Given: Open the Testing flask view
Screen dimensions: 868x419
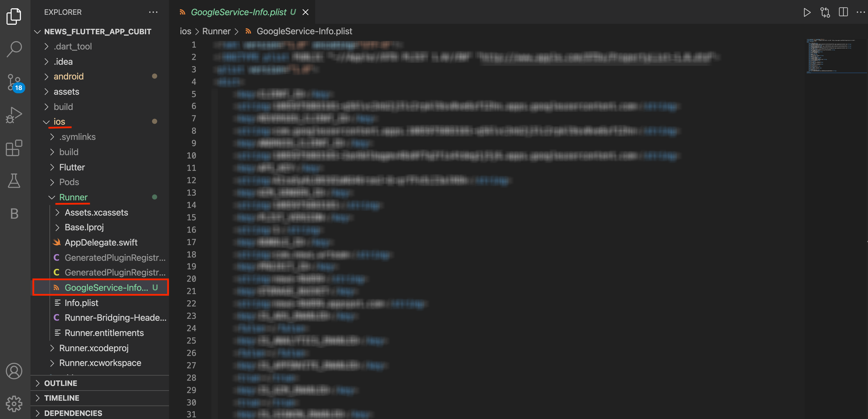Looking at the screenshot, I should click(14, 181).
